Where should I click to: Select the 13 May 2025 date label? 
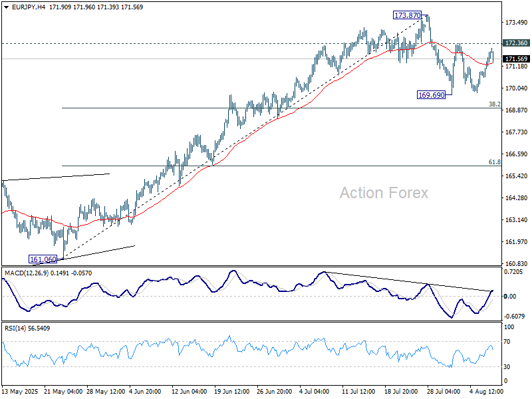[20, 392]
